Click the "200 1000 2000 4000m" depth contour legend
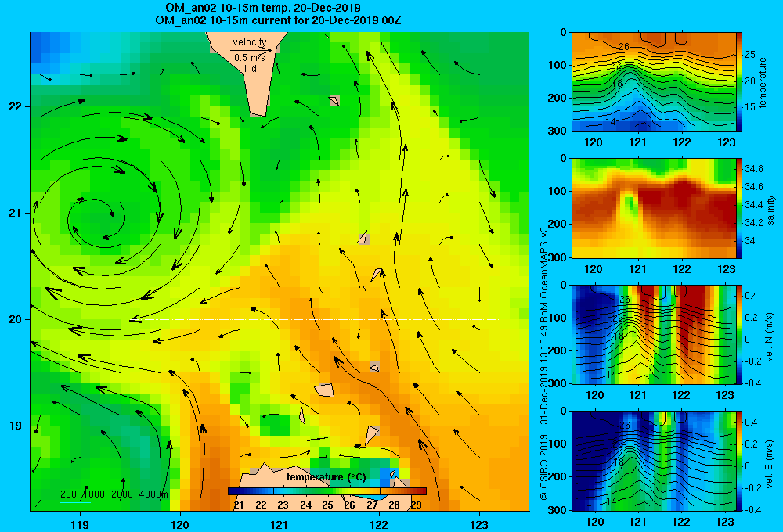Screen dimensions: 783x532 click(114, 494)
